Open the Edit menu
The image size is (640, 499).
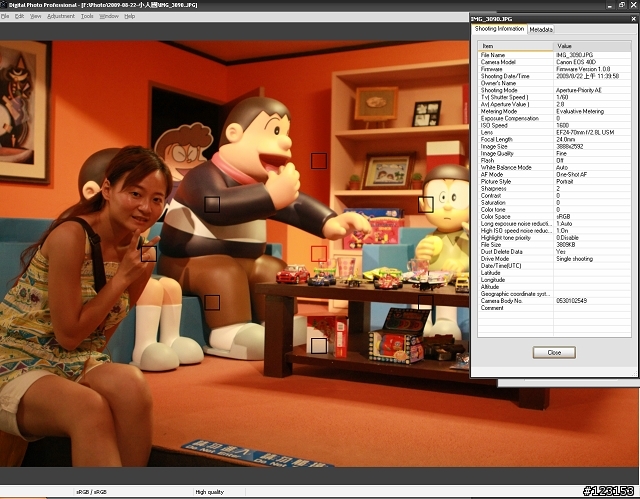19,16
